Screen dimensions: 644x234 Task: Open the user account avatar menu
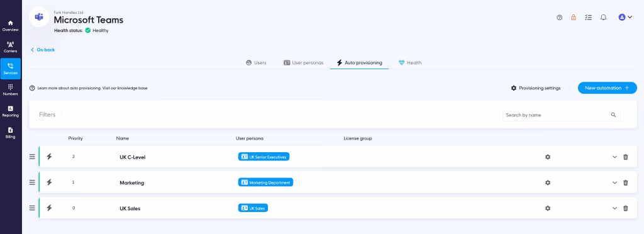(x=625, y=17)
